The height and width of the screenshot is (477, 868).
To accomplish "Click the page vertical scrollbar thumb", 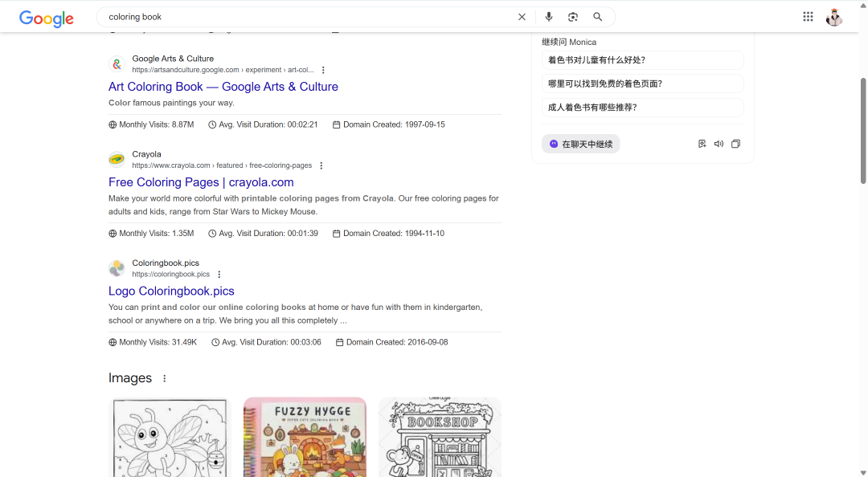I will tap(862, 131).
